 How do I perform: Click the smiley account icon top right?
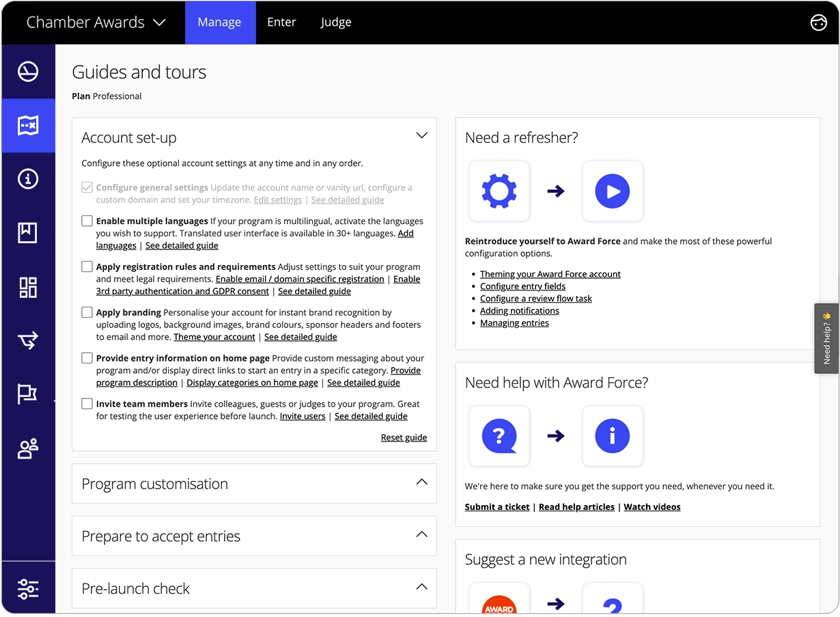[x=818, y=23]
